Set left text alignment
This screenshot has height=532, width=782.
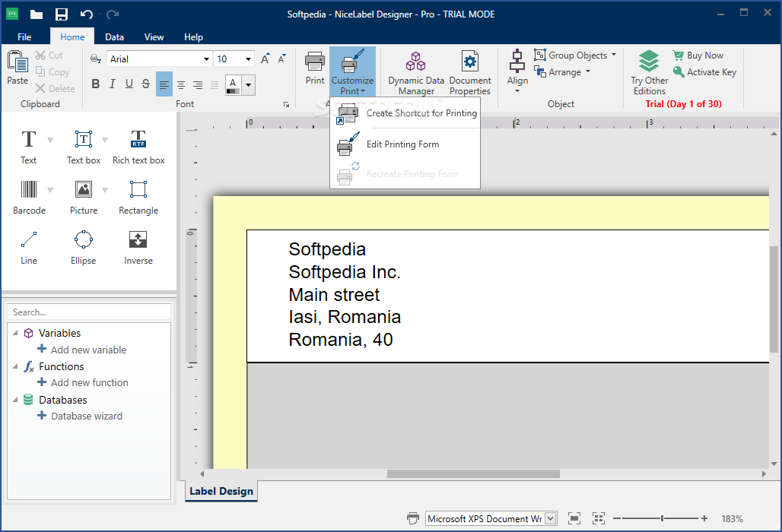(x=164, y=84)
